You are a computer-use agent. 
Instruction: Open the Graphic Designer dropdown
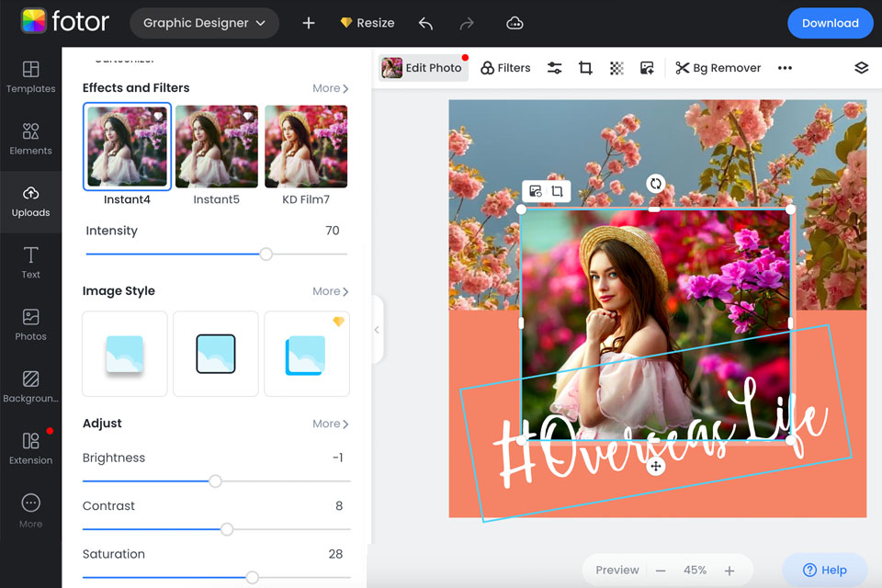204,23
